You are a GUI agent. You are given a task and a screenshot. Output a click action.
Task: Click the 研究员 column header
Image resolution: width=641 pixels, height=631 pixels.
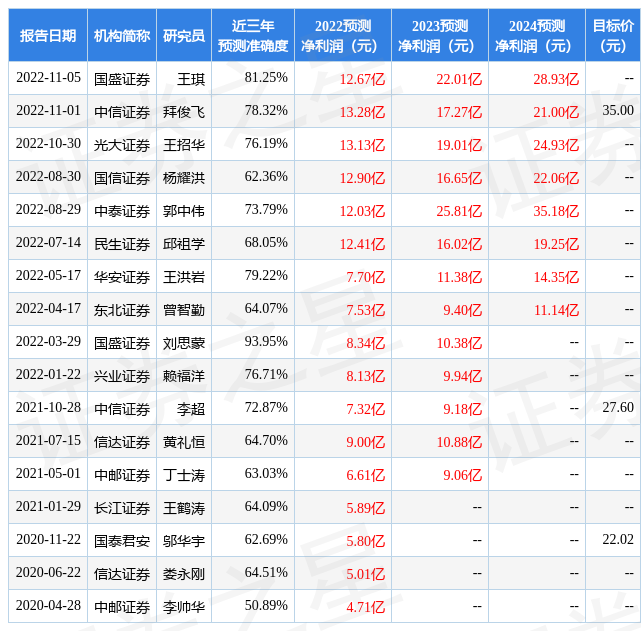(x=184, y=36)
